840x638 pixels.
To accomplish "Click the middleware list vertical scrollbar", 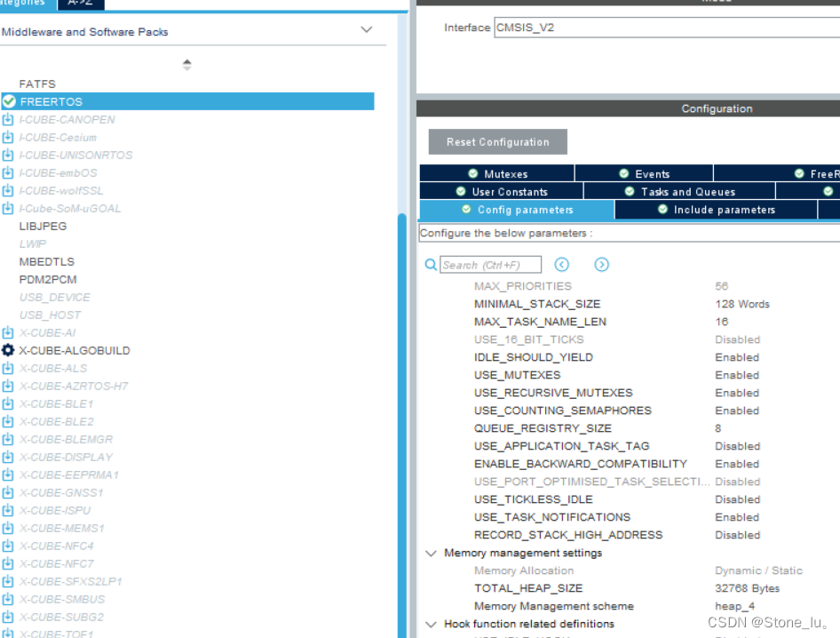I will (401, 424).
